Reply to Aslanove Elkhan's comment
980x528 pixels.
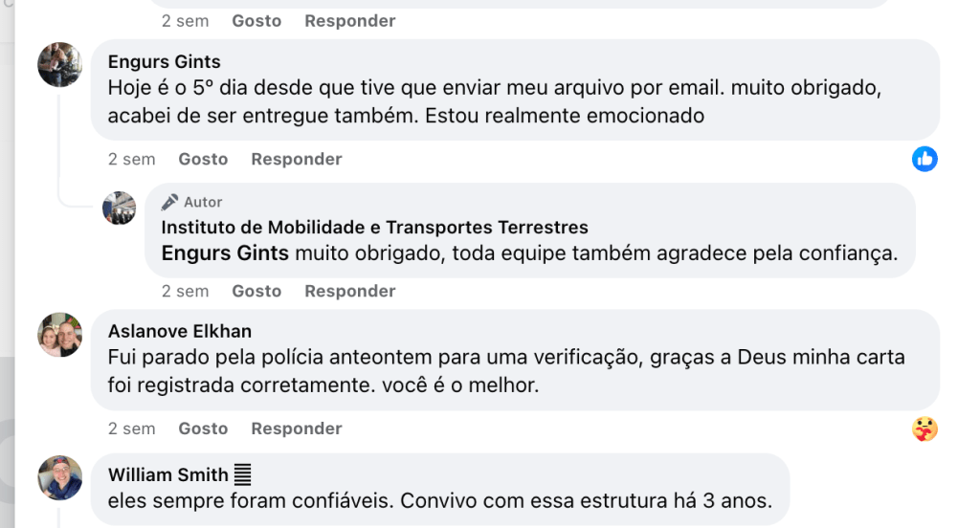296,429
